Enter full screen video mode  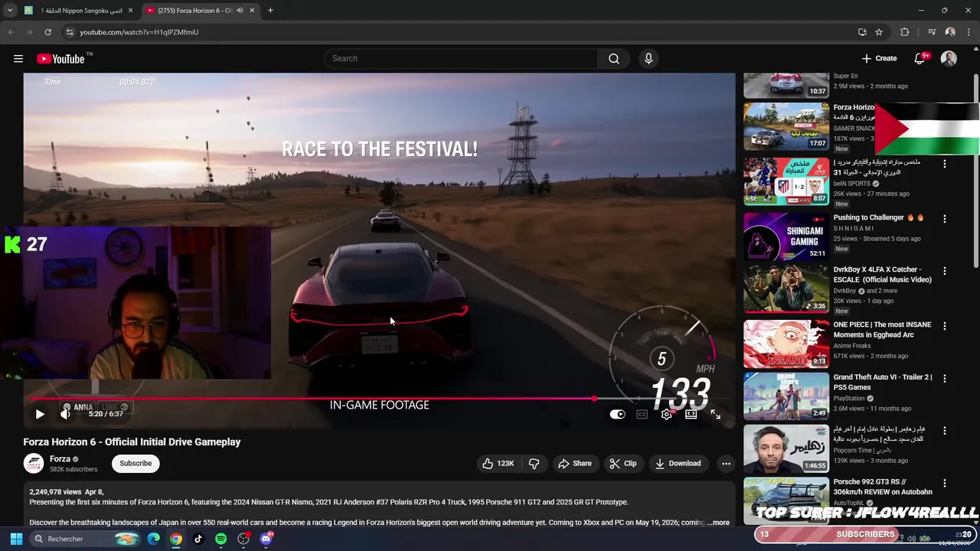(x=715, y=414)
